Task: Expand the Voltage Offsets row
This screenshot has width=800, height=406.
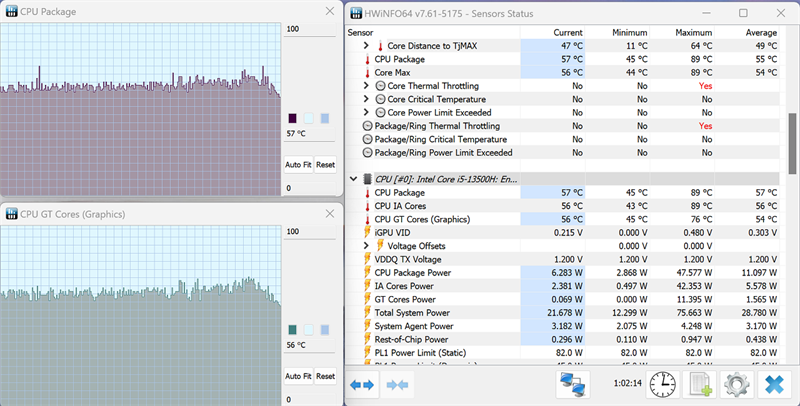Action: [366, 246]
